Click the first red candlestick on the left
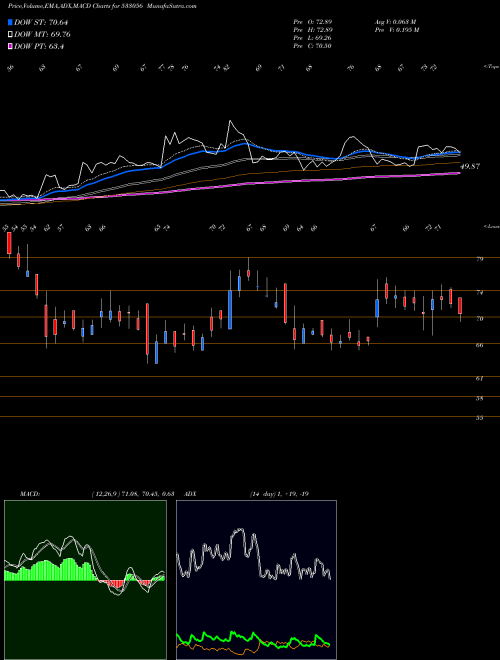 pyautogui.click(x=9, y=242)
